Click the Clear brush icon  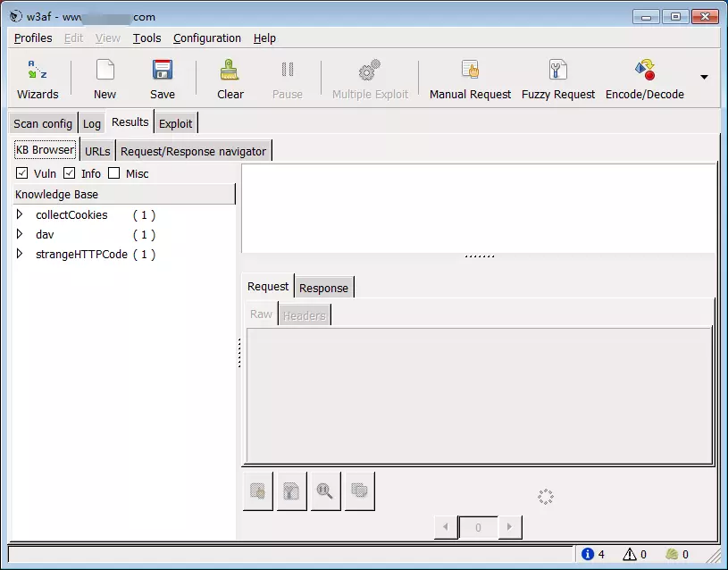pyautogui.click(x=230, y=71)
